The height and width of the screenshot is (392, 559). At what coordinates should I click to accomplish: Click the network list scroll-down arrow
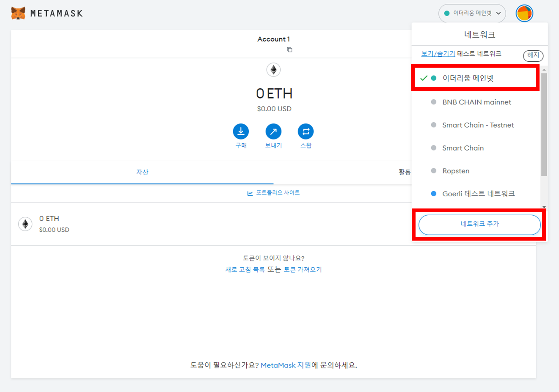point(544,207)
